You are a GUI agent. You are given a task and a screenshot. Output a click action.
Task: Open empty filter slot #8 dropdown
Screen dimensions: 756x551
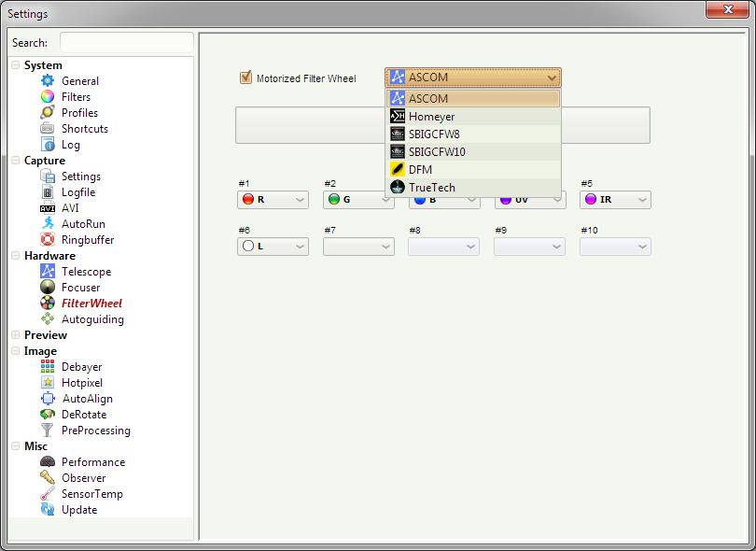443,246
